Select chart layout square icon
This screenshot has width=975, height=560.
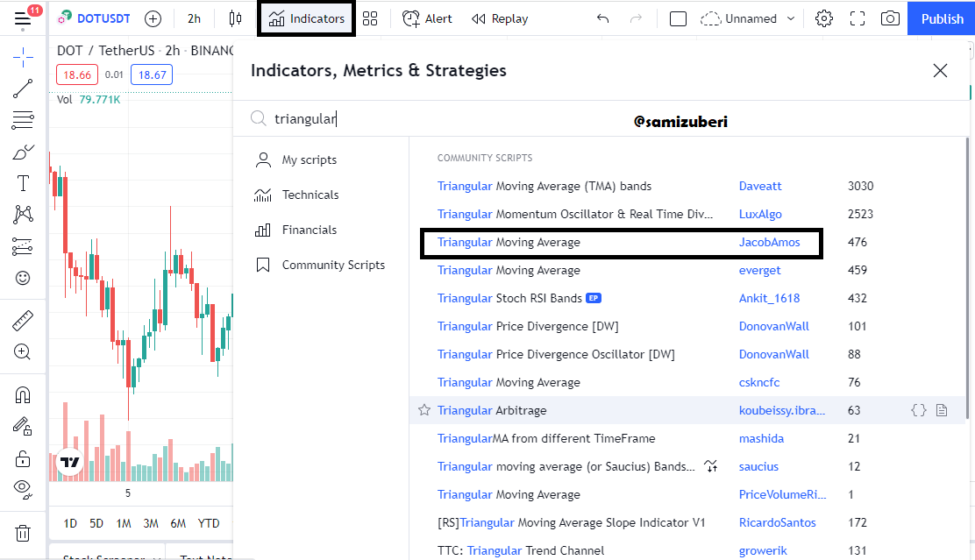678,18
